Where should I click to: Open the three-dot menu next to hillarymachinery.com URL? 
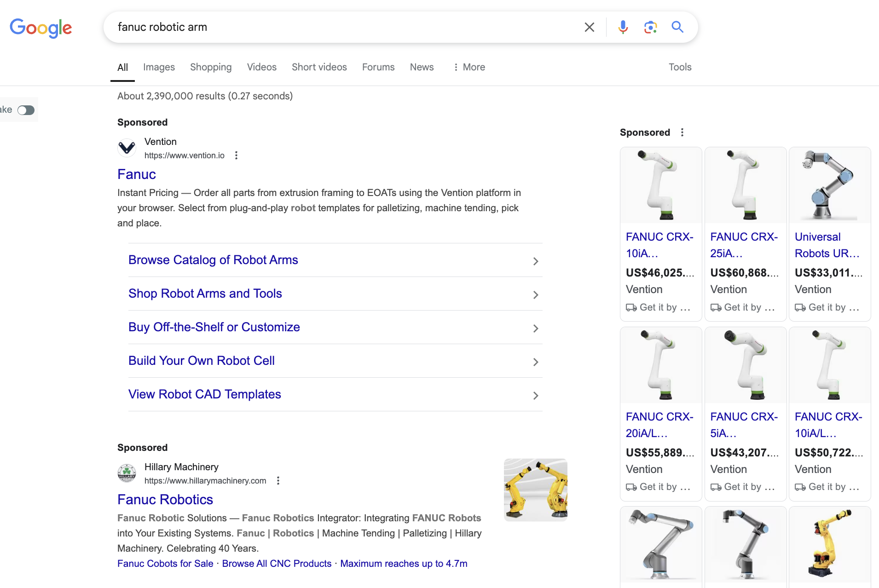[278, 481]
